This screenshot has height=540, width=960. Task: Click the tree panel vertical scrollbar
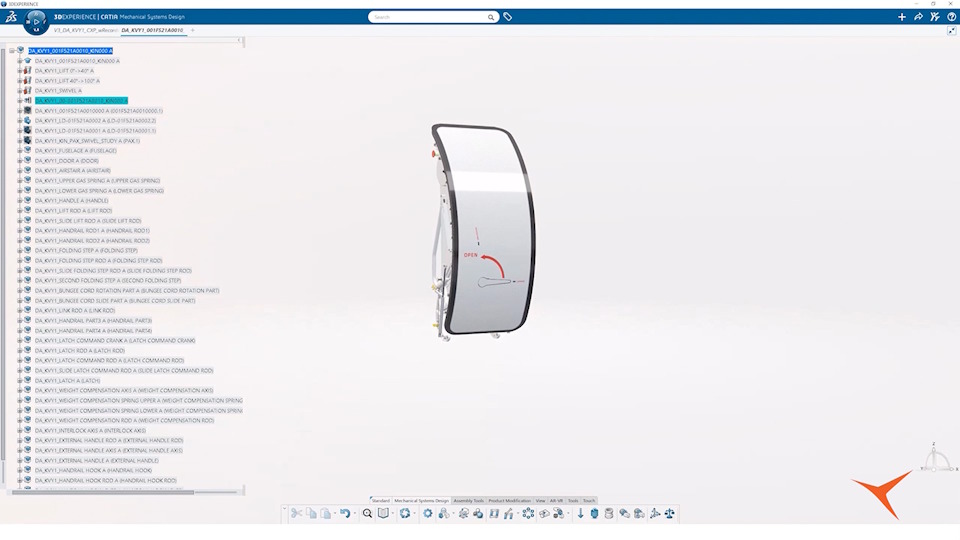[3, 254]
